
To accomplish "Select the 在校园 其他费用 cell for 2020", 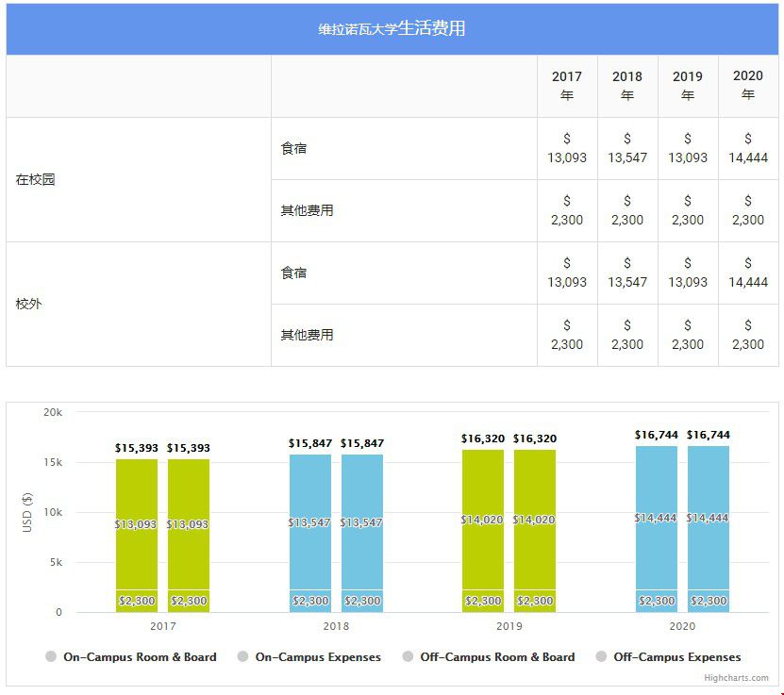I will point(748,211).
